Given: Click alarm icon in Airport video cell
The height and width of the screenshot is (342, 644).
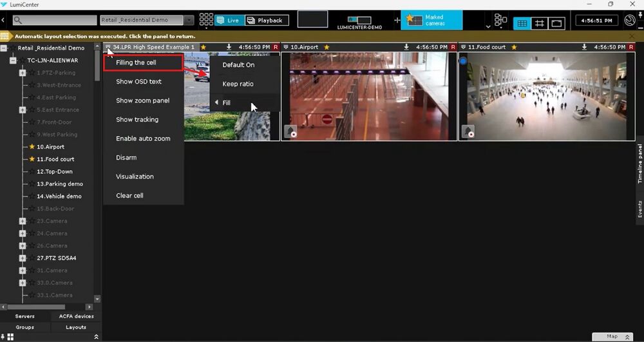Looking at the screenshot, I should pyautogui.click(x=290, y=131).
